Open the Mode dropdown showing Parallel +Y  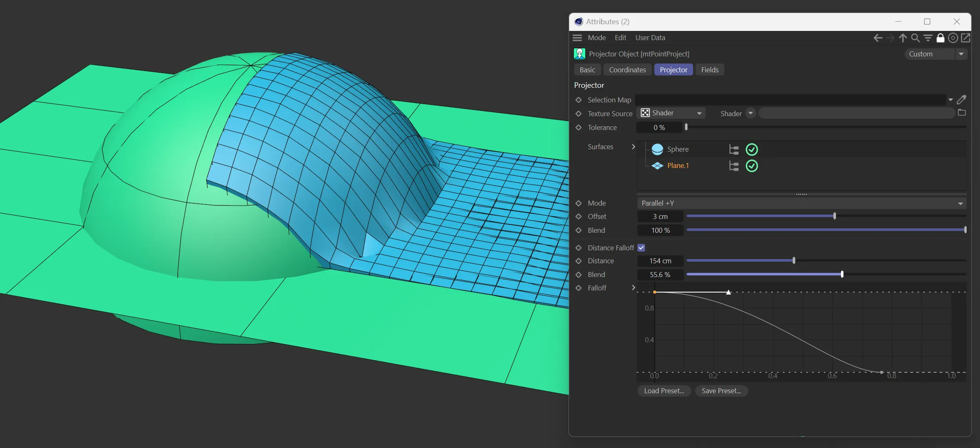click(801, 203)
